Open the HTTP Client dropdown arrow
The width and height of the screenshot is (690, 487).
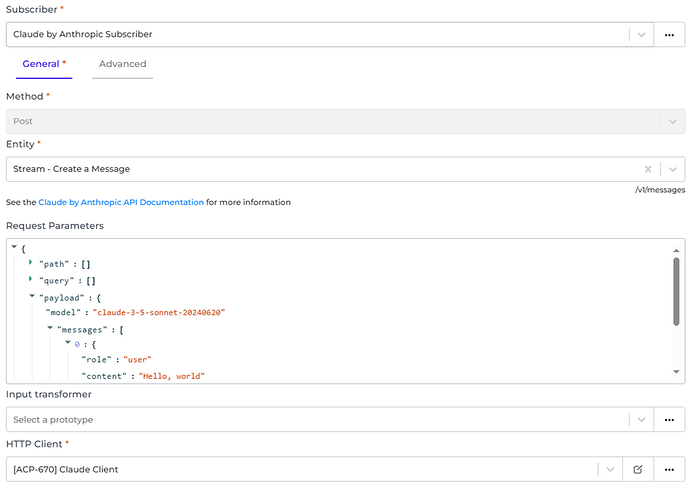pyautogui.click(x=610, y=469)
